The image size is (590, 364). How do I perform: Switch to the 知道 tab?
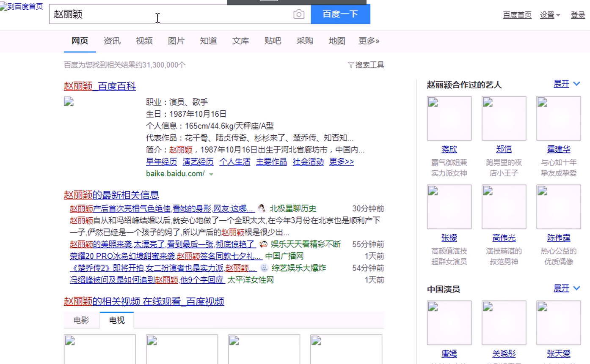208,41
